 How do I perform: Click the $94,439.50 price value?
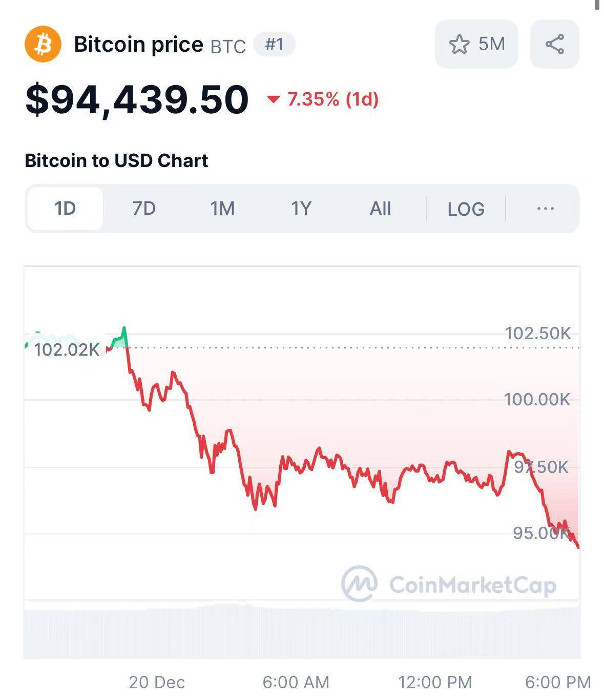pyautogui.click(x=137, y=99)
